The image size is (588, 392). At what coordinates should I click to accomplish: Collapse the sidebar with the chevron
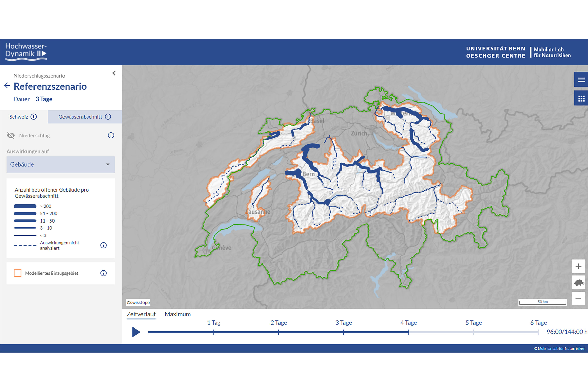click(114, 73)
